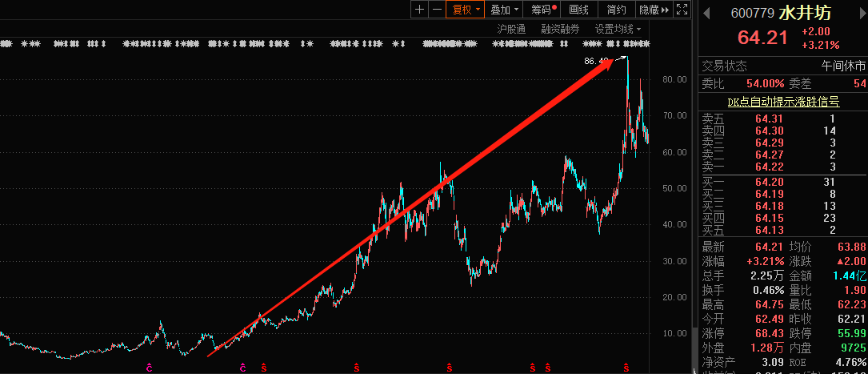868x374 pixels.
Task: Go to next stock with right arrow
Action: 862,13
